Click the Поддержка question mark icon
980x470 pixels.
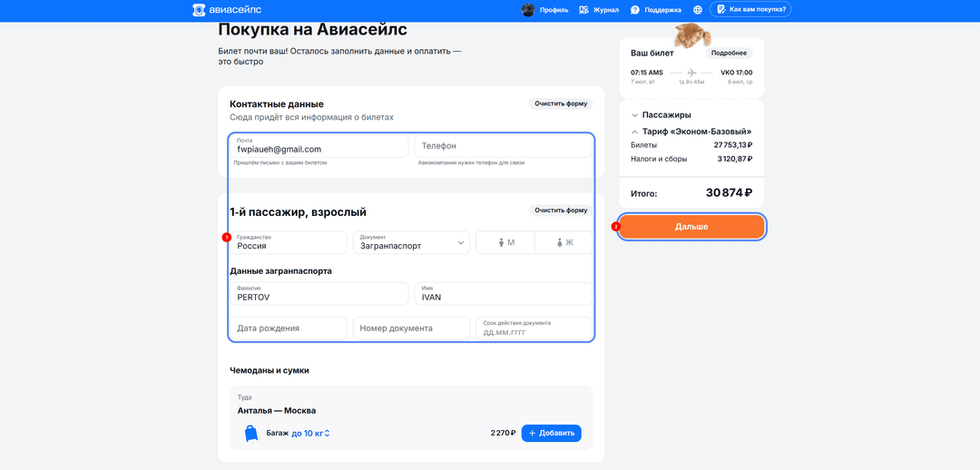click(635, 9)
